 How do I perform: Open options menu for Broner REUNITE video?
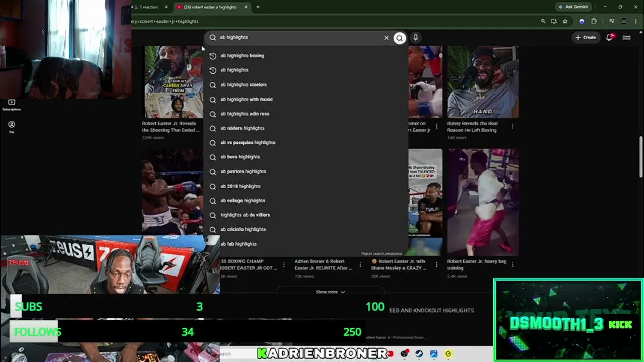(360, 265)
